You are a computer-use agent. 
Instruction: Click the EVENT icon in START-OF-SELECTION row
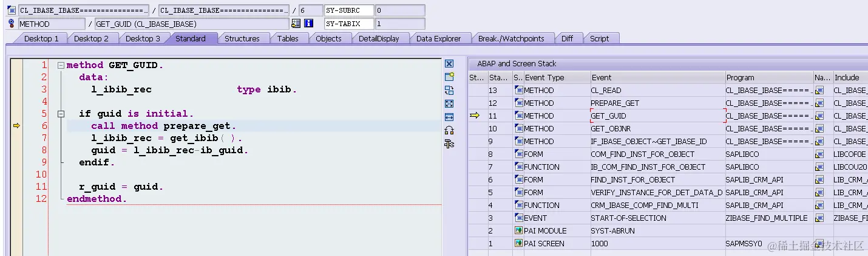pos(518,218)
